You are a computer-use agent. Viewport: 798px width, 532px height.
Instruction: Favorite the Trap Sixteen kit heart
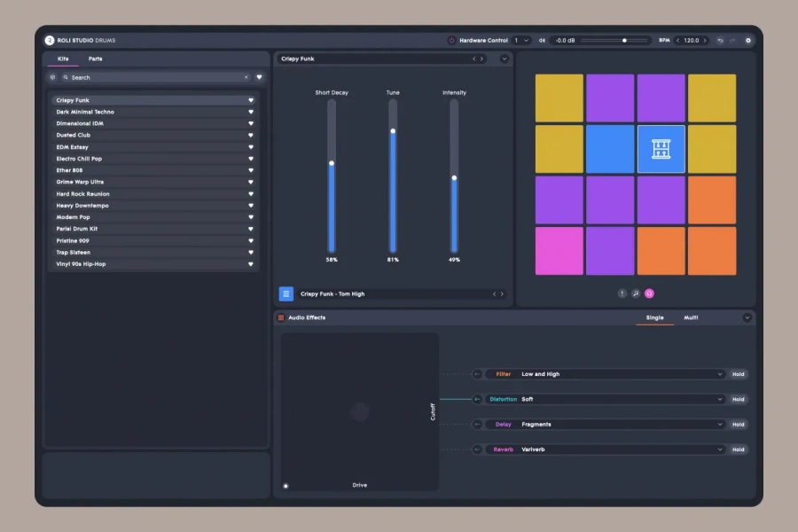pyautogui.click(x=250, y=253)
